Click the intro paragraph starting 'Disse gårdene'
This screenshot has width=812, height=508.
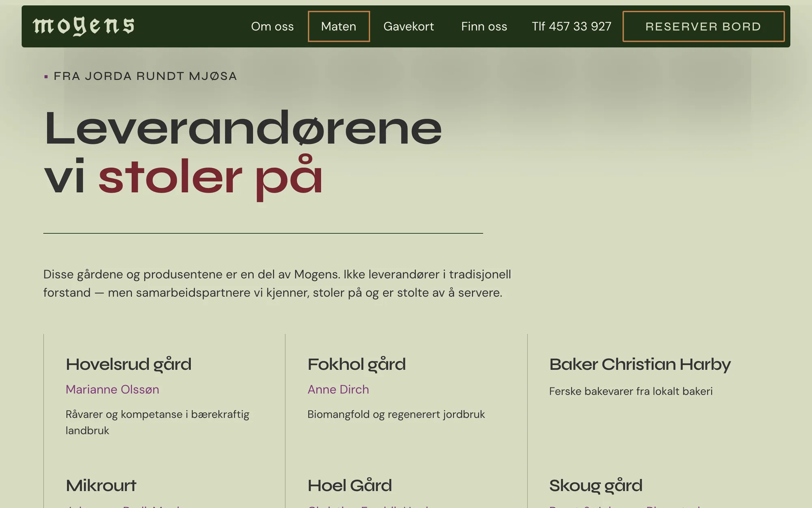[277, 283]
